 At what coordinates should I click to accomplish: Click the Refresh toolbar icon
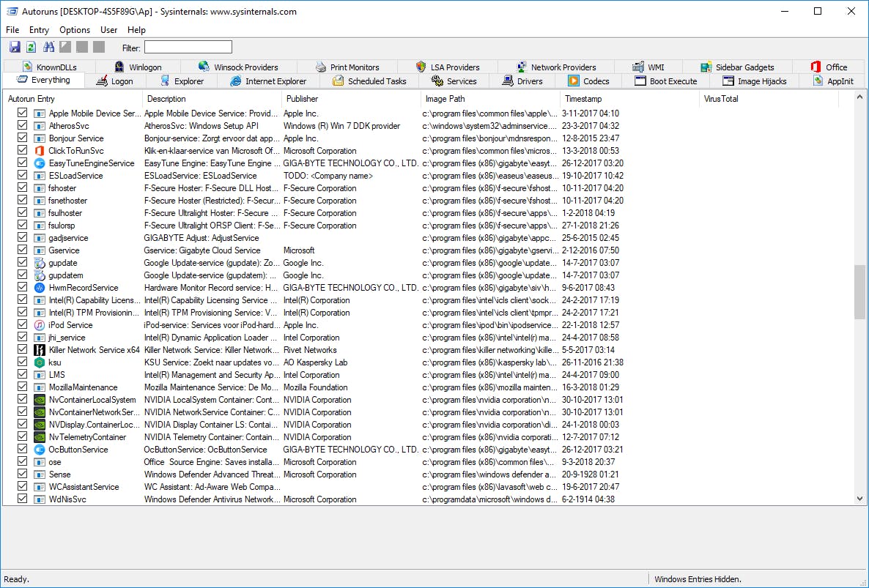click(30, 46)
